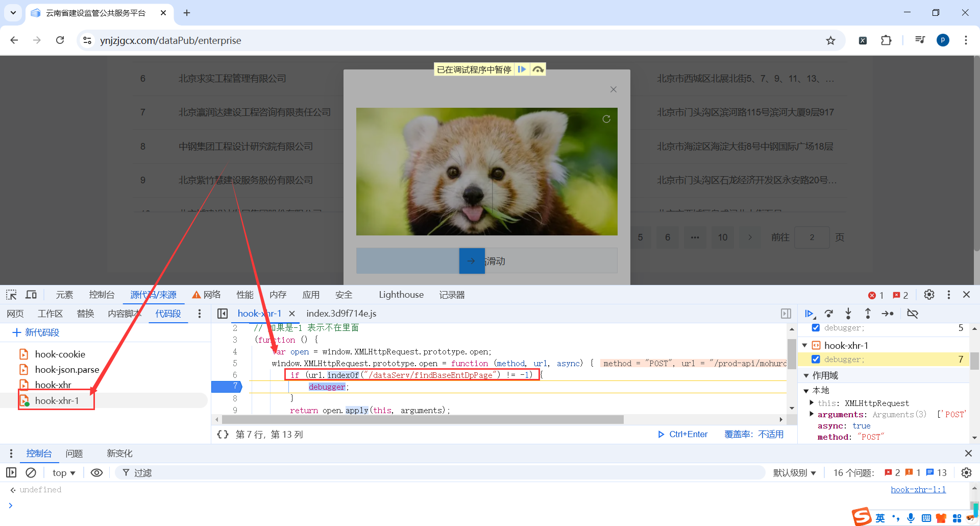This screenshot has width=980, height=526.
Task: Resume script execution in paused overlay
Action: point(522,69)
